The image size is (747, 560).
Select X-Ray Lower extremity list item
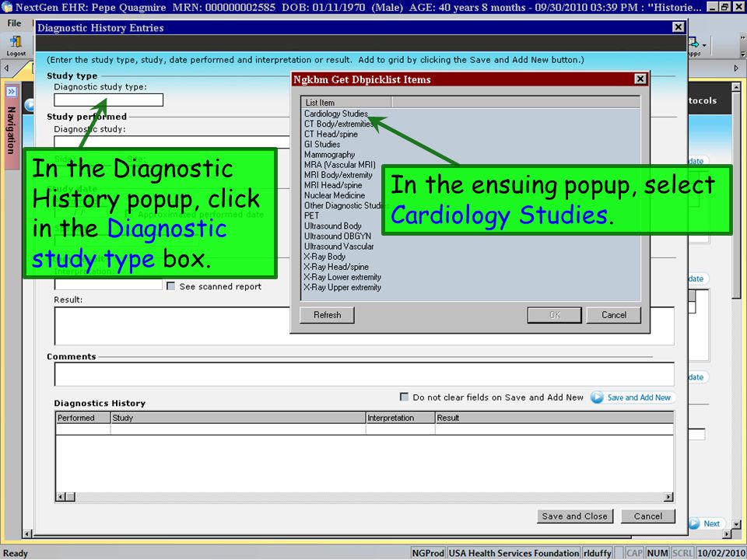tap(342, 277)
